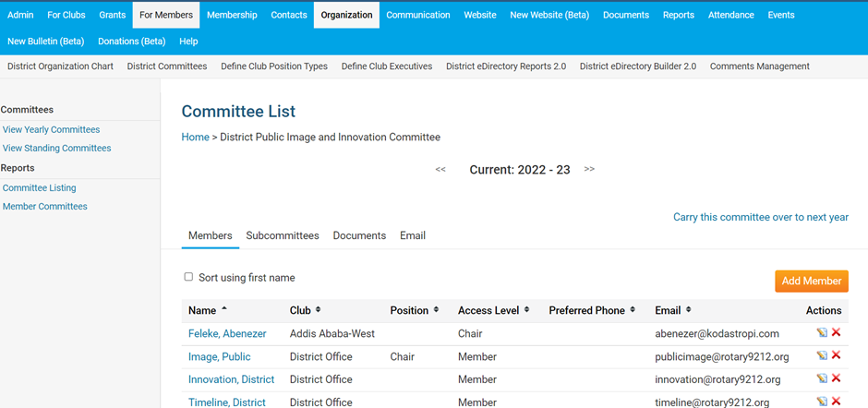
Task: Click edit icon for Feleke, Abenezer row
Action: tap(822, 333)
